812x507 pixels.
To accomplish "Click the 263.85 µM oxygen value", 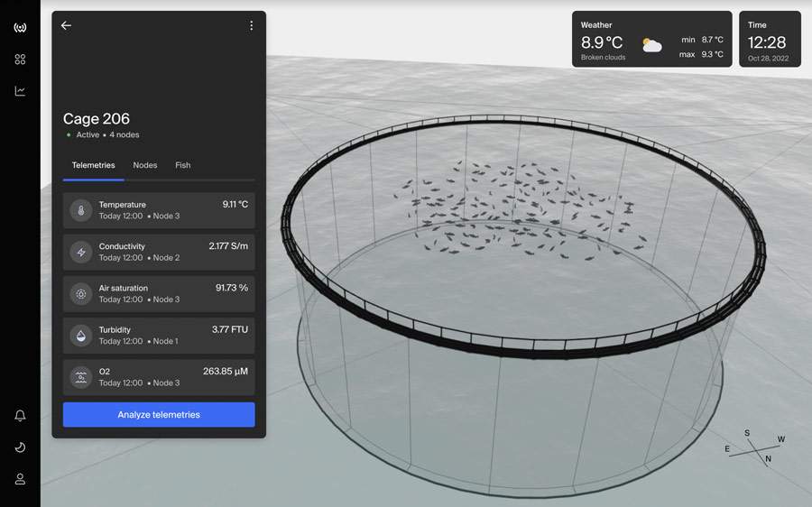I will (226, 372).
